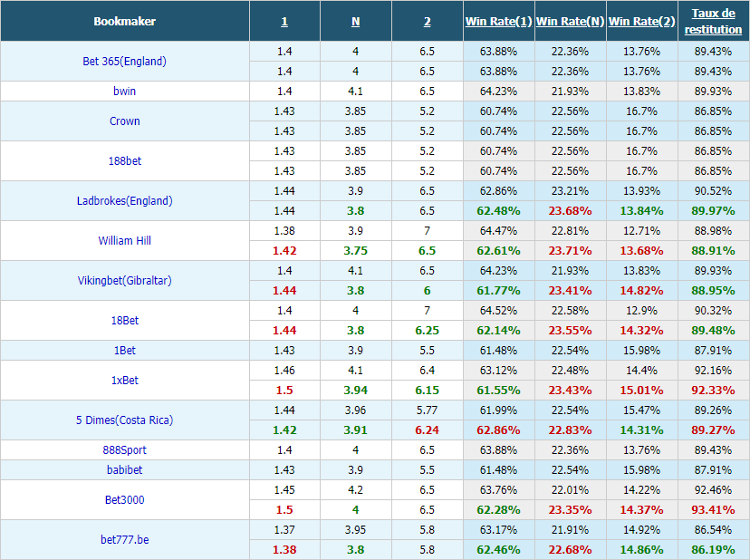Click Vikingbet 14.82% win rate
This screenshot has width=750, height=560.
click(641, 291)
